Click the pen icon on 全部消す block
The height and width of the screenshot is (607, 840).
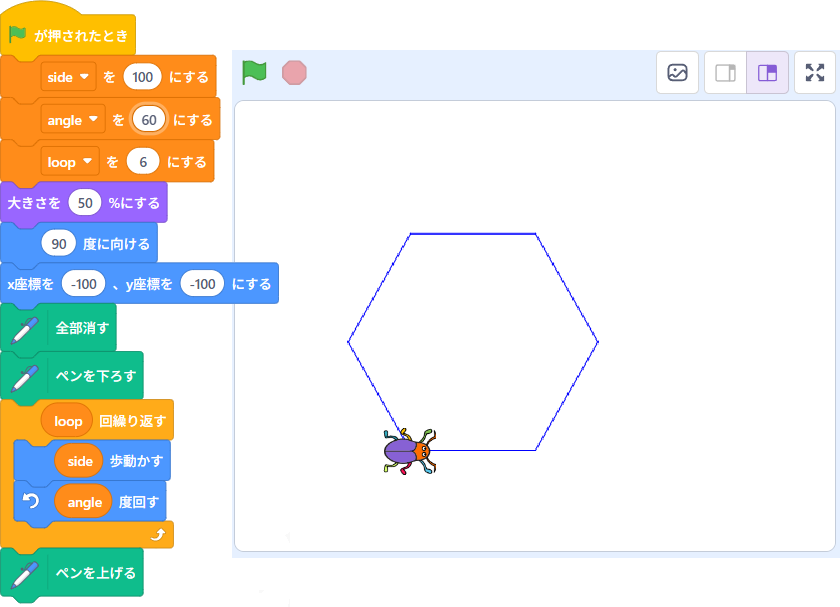[x=24, y=329]
